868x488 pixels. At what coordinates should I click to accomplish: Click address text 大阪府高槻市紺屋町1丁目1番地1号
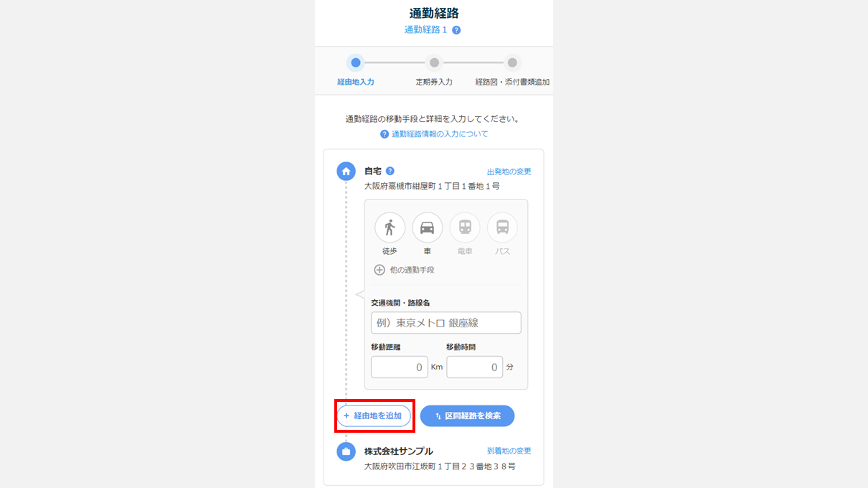pyautogui.click(x=432, y=186)
